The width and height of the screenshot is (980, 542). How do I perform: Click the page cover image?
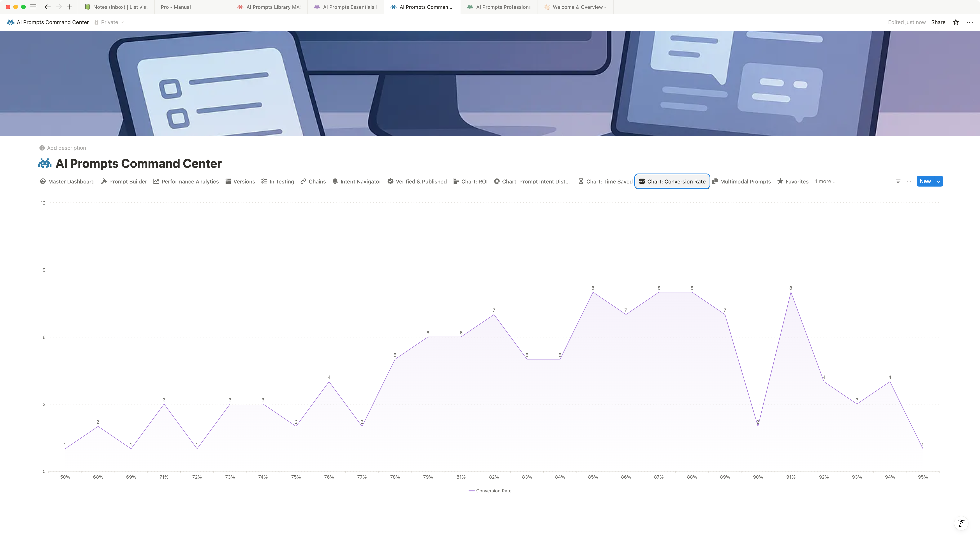coord(490,83)
